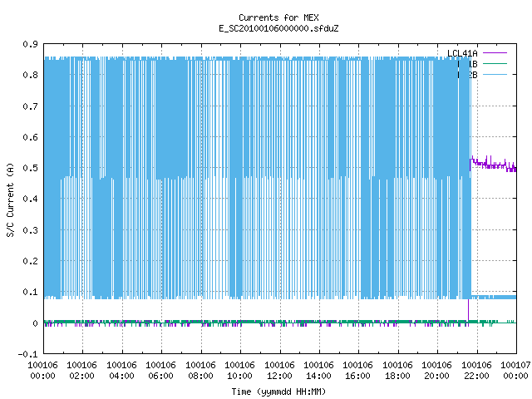Click the "S/C Current (A)" y-axis label

click(x=10, y=200)
